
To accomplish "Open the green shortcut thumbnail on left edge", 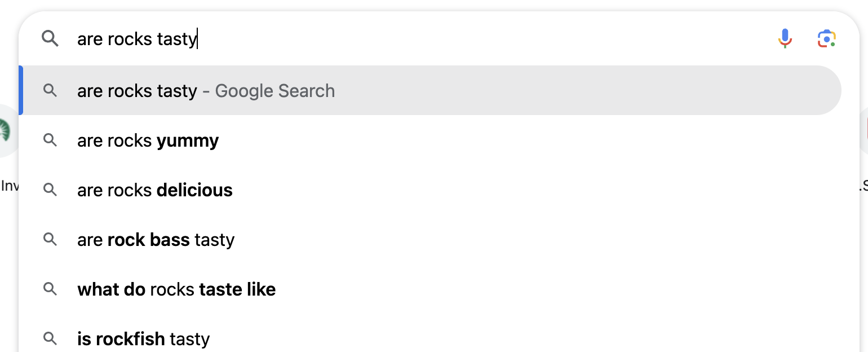I will tap(7, 130).
